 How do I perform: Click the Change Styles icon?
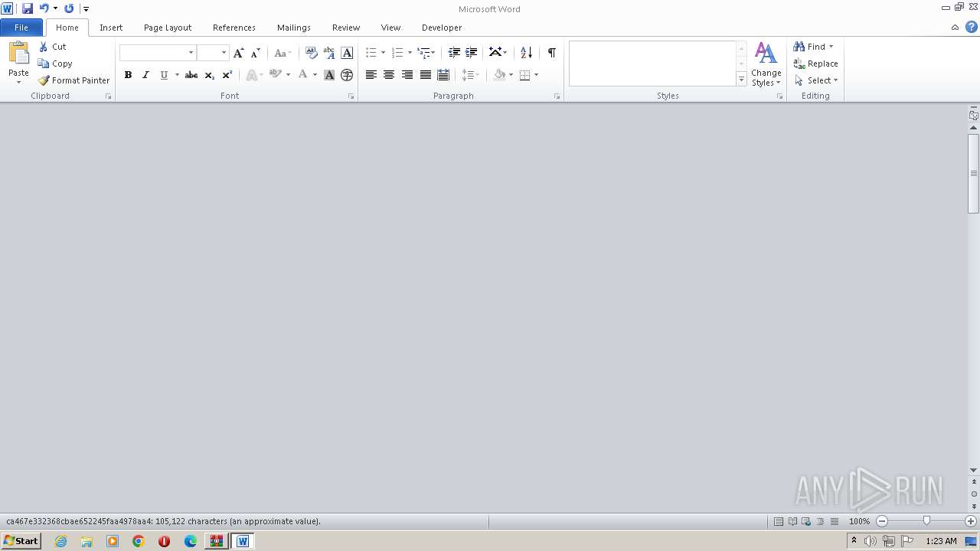[766, 64]
